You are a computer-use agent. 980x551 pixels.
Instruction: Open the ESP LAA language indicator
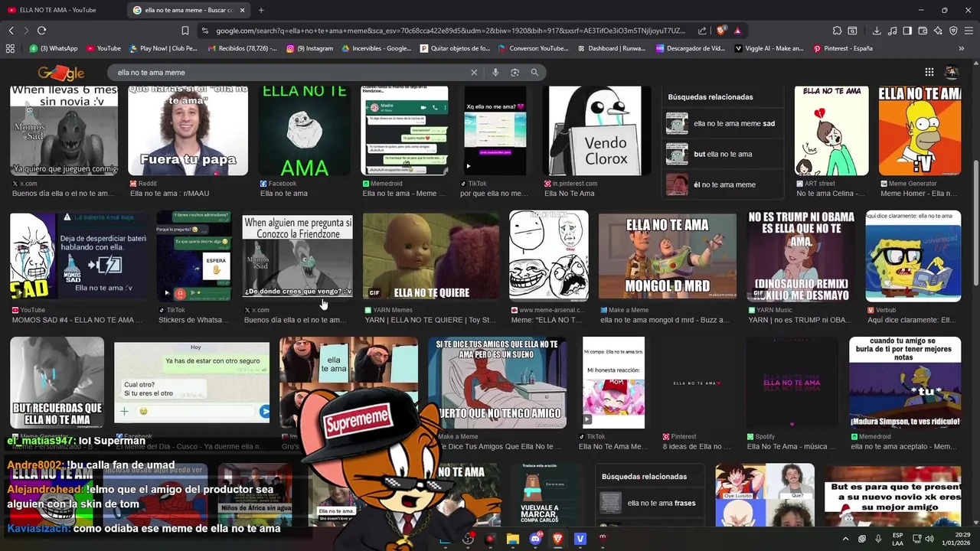(x=897, y=539)
